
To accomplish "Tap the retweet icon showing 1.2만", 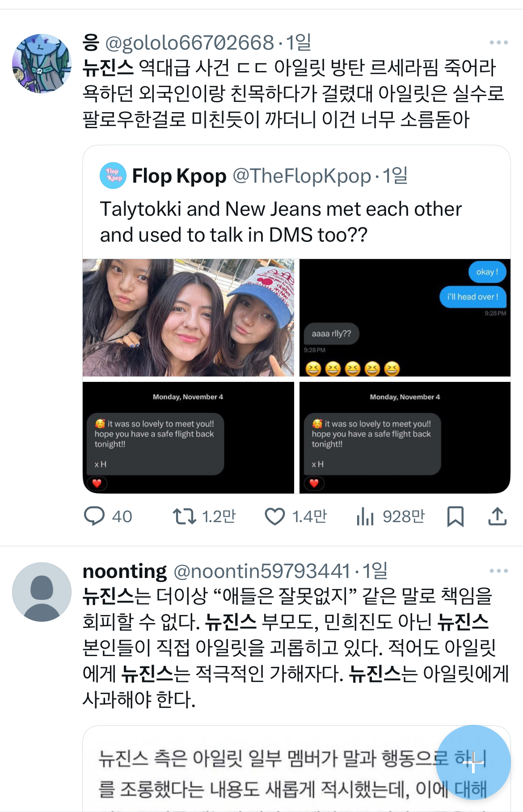I will point(184,516).
